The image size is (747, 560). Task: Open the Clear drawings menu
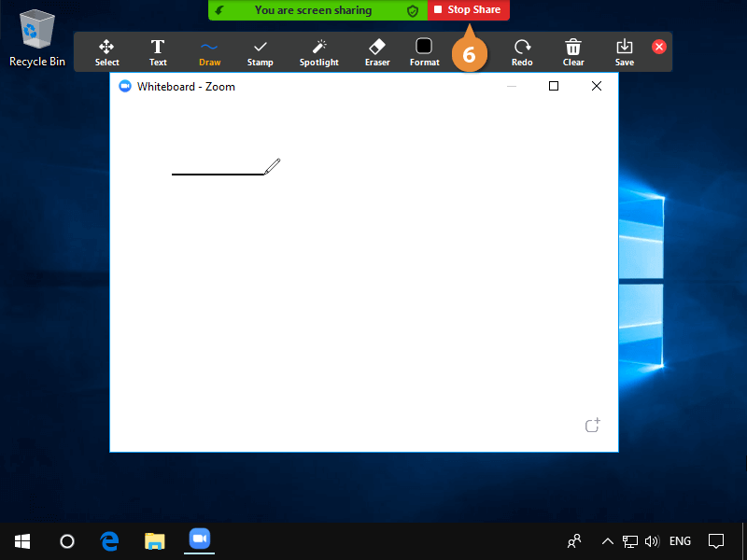573,52
